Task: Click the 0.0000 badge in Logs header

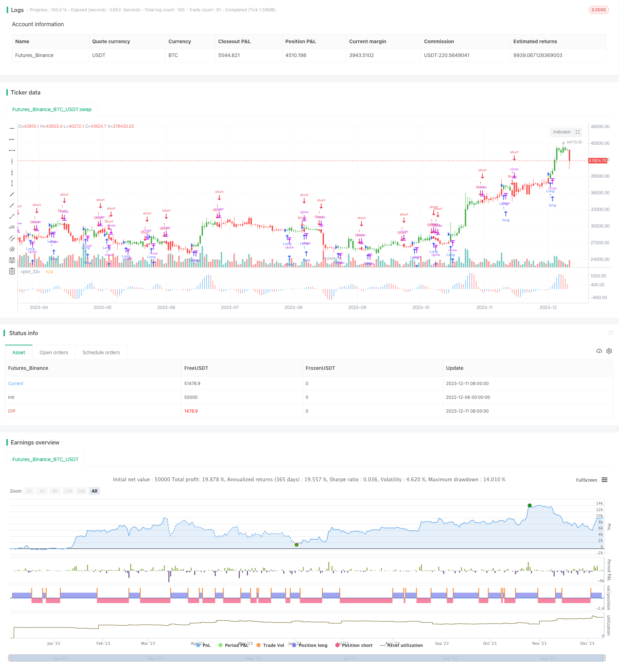Action: [x=599, y=10]
